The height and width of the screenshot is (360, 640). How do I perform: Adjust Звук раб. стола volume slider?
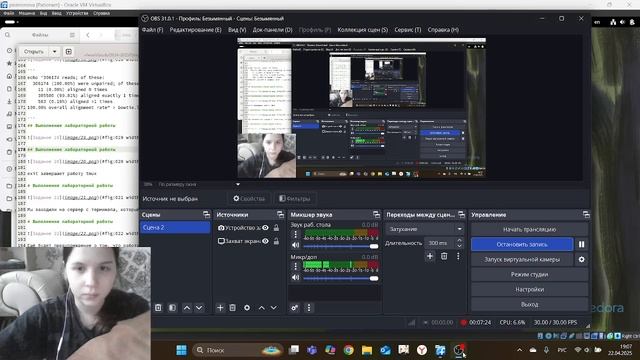[x=340, y=246]
